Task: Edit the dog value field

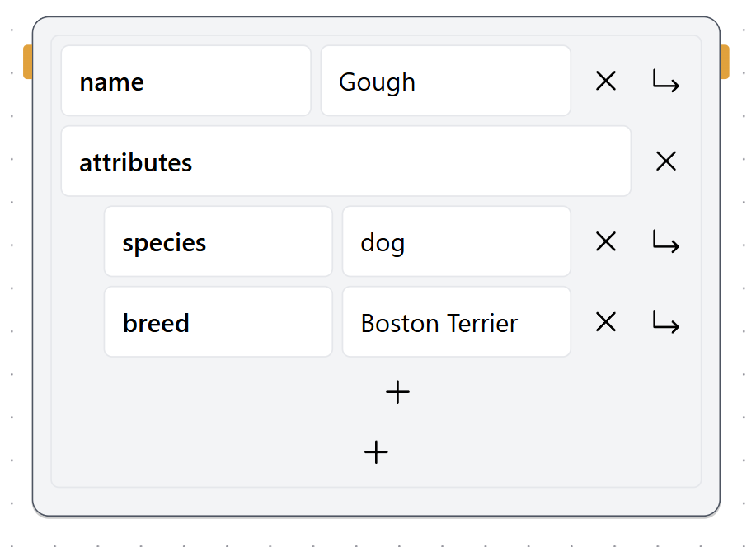Action: click(x=456, y=241)
